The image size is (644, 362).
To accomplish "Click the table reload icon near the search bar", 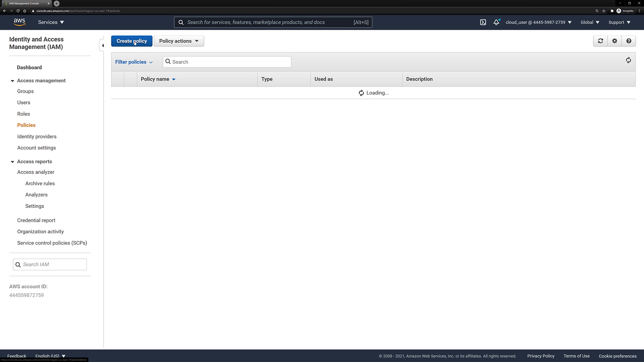I will pos(628,60).
